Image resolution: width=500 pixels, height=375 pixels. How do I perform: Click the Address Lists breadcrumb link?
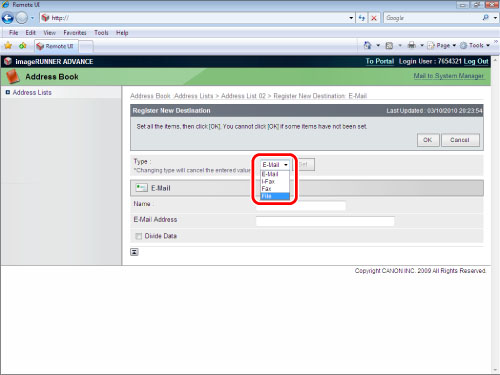[x=193, y=96]
